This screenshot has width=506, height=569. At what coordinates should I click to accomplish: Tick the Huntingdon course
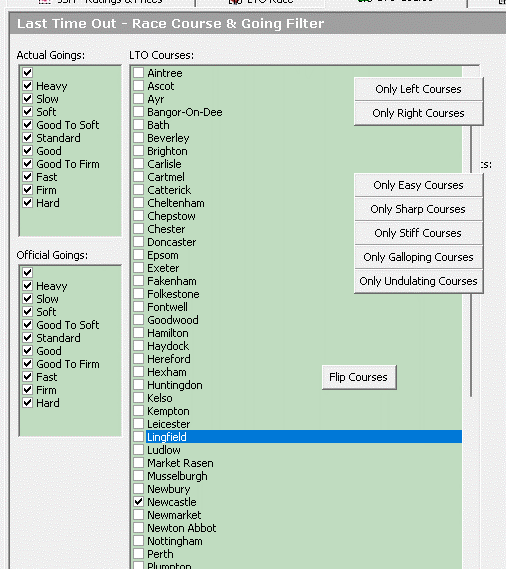pos(138,385)
